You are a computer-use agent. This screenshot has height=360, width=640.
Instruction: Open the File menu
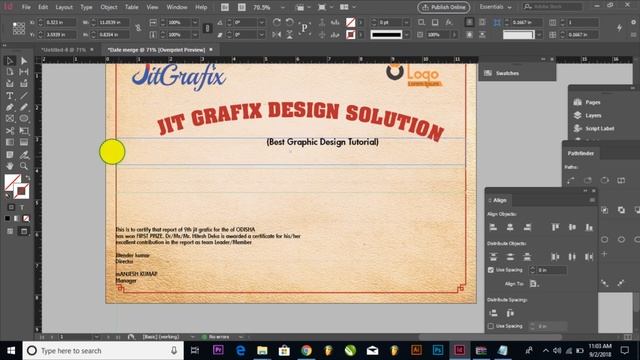(x=26, y=7)
